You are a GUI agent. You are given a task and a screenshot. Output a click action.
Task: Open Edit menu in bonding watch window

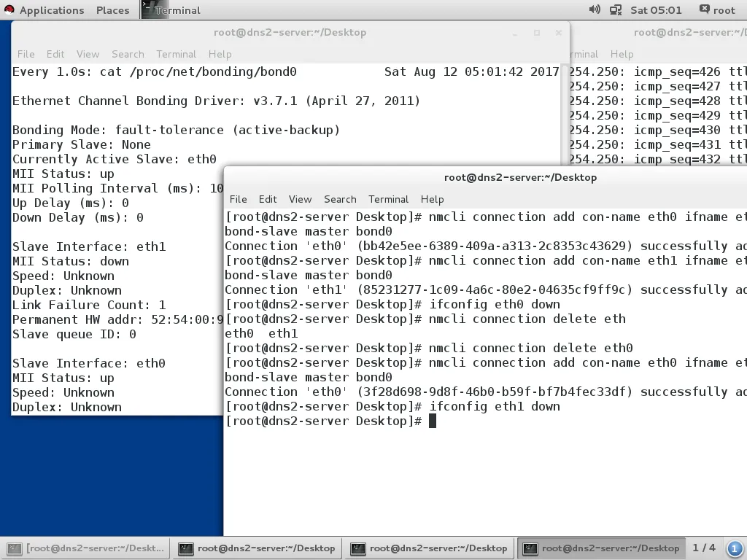[x=55, y=54]
